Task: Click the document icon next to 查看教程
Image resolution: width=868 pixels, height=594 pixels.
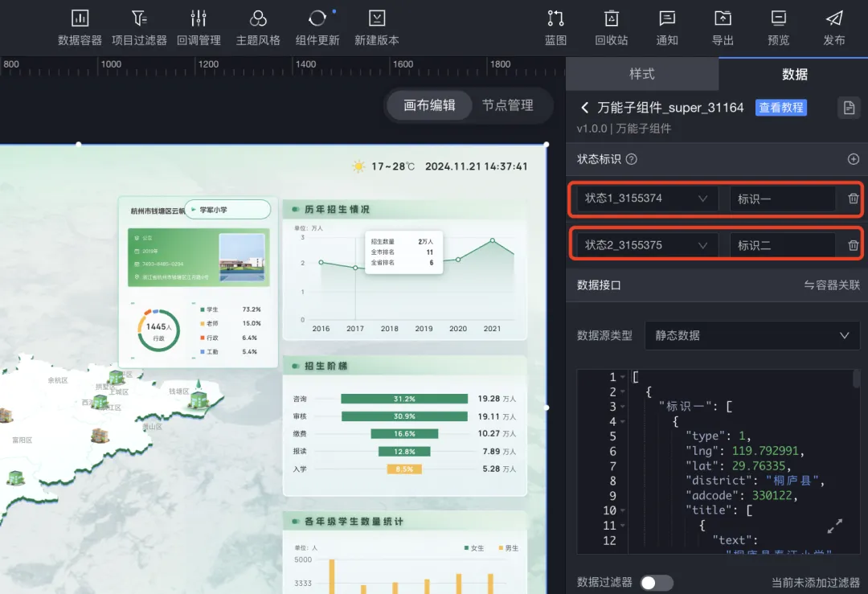Action: coord(849,108)
